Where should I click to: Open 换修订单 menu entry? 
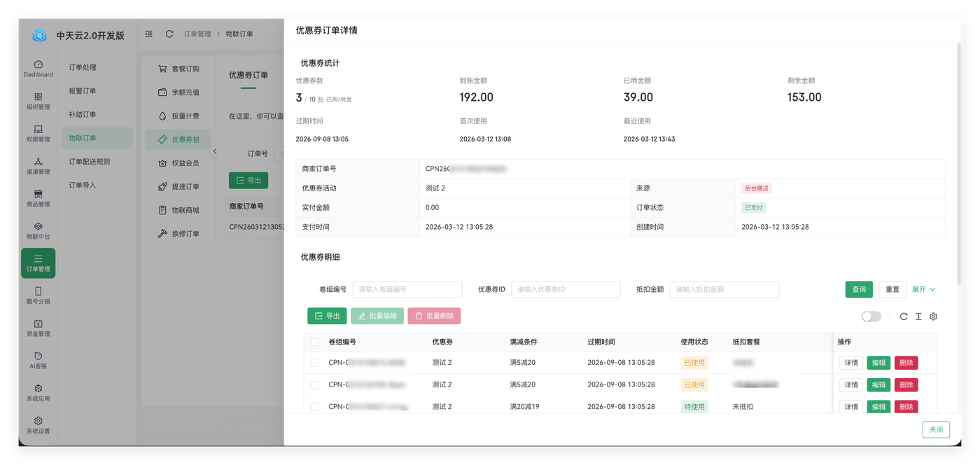178,234
